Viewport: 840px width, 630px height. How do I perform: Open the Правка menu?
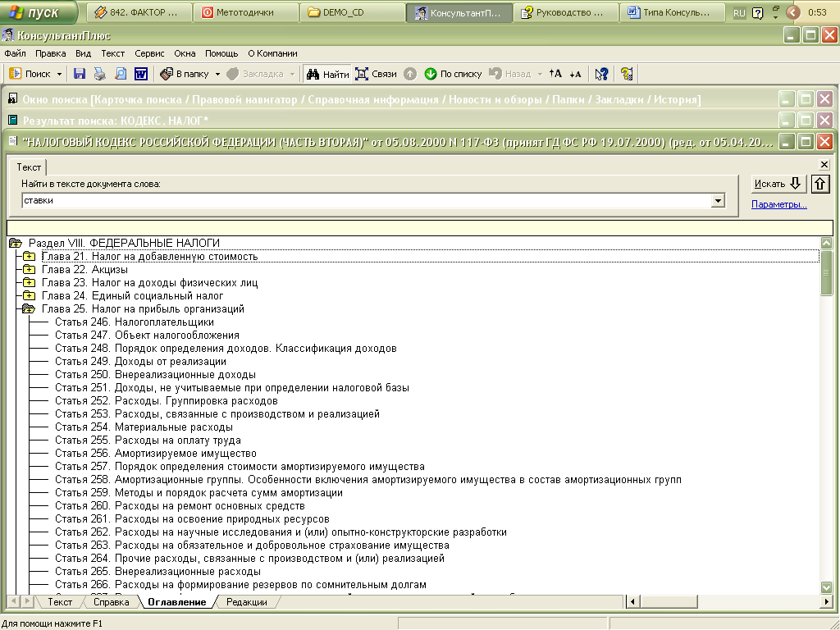coord(50,53)
